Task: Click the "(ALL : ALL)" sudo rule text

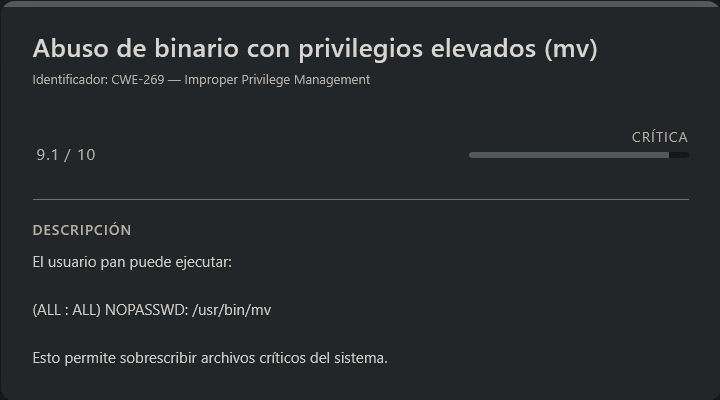Action: (x=66, y=310)
